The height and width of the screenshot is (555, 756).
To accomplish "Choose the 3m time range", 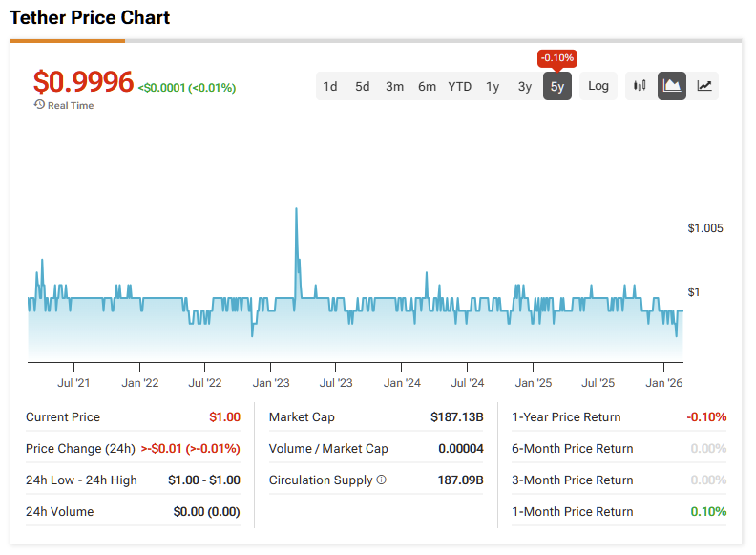I will 394,86.
